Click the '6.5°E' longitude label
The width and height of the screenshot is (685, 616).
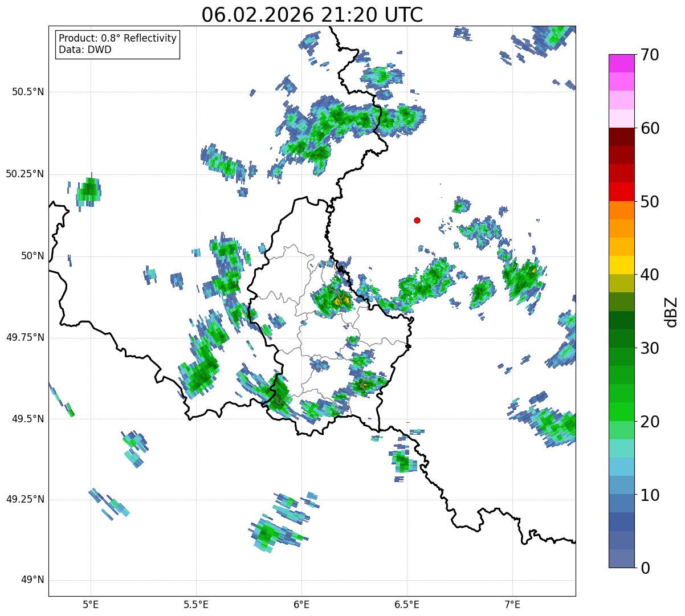pyautogui.click(x=407, y=604)
